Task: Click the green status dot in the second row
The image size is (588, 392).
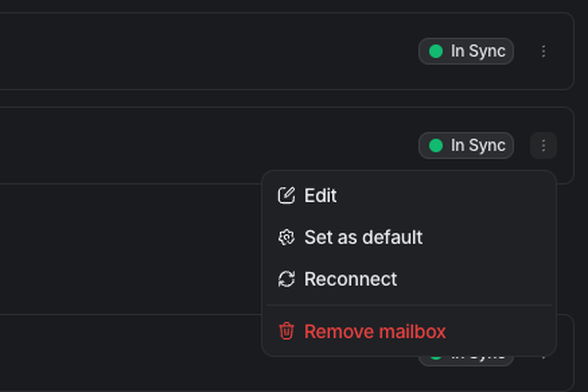Action: (436, 145)
